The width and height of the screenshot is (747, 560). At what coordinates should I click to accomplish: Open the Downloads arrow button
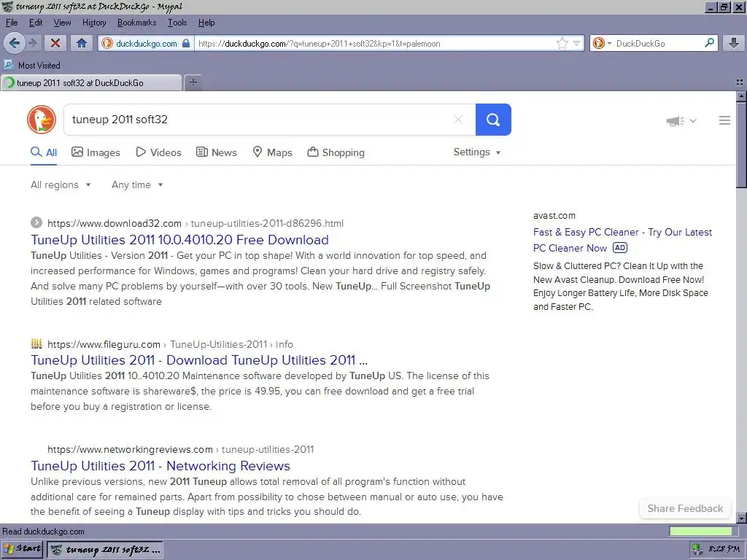pyautogui.click(x=734, y=43)
